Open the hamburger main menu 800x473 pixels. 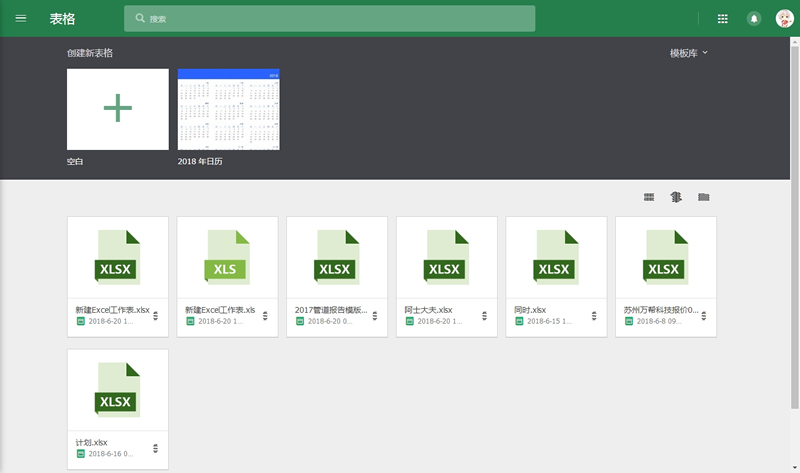coord(20,18)
